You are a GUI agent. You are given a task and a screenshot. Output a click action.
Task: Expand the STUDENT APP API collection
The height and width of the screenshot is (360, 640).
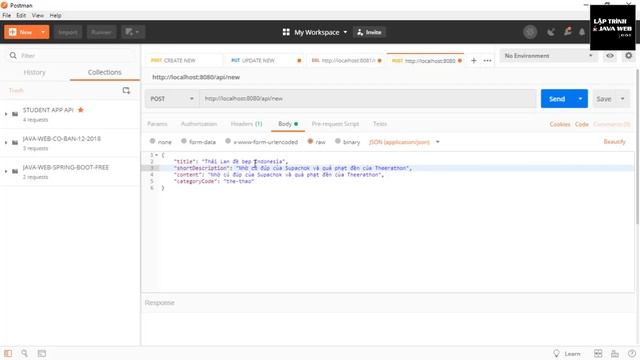click(6, 114)
